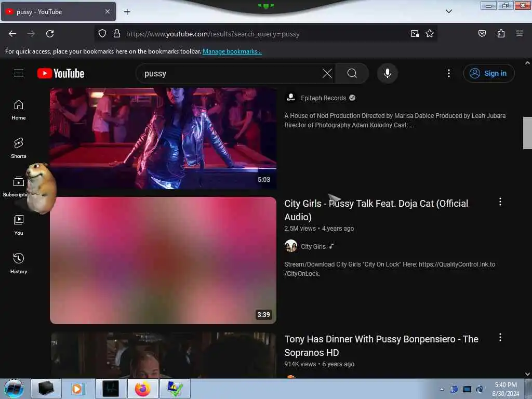Click the Manage bookmarks link
The width and height of the screenshot is (532, 399).
(x=232, y=51)
